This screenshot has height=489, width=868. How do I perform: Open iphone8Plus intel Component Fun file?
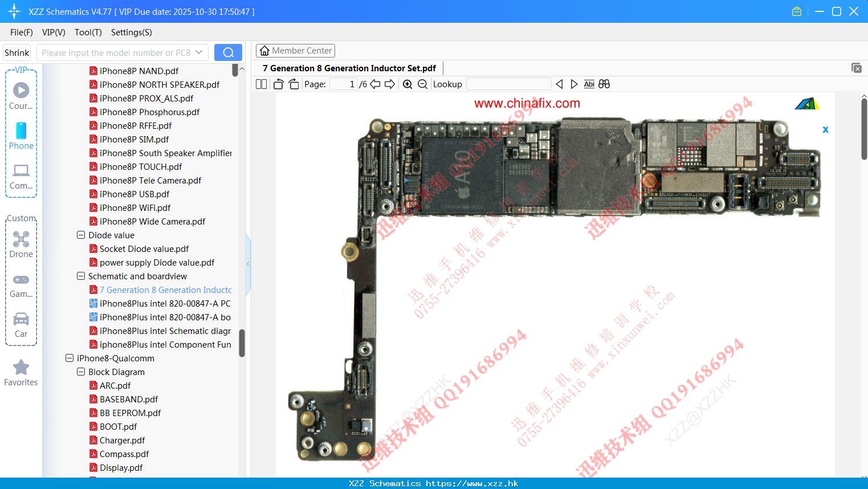tap(165, 344)
